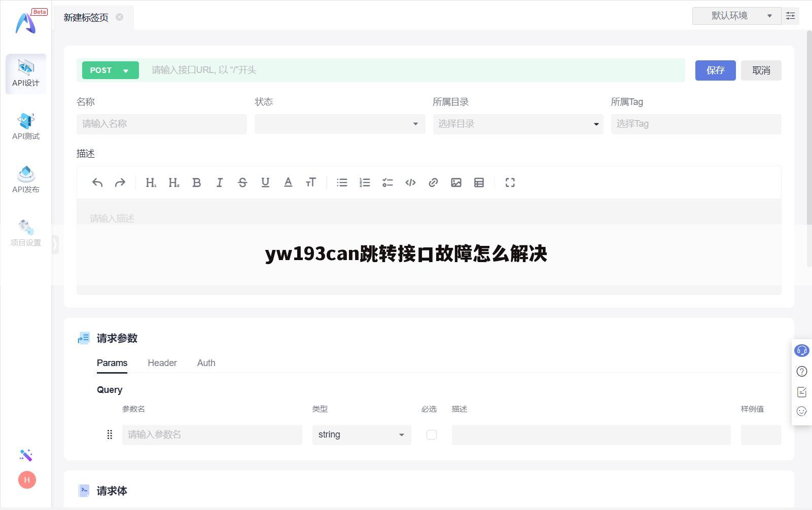The image size is (812, 510).
Task: Open the API测试 sidebar section
Action: click(26, 127)
